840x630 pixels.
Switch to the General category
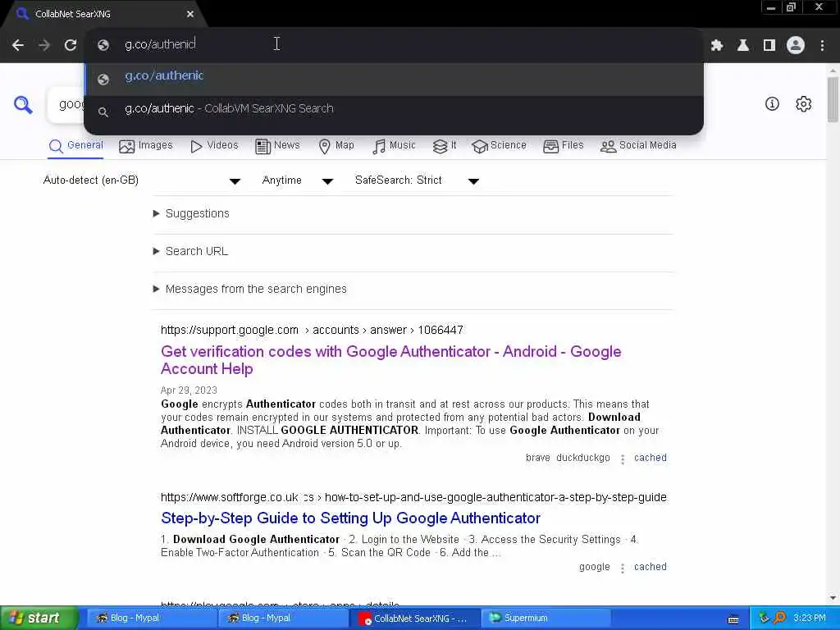click(76, 146)
